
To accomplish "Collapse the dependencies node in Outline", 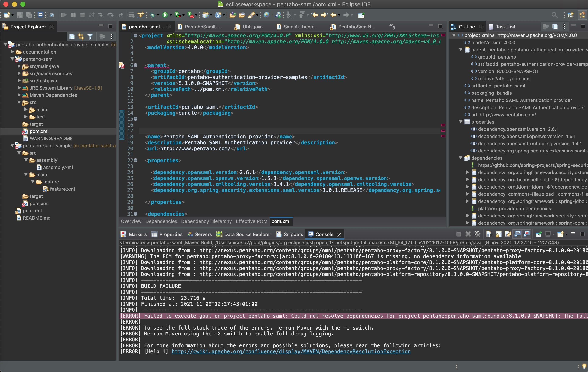I will pyautogui.click(x=461, y=158).
